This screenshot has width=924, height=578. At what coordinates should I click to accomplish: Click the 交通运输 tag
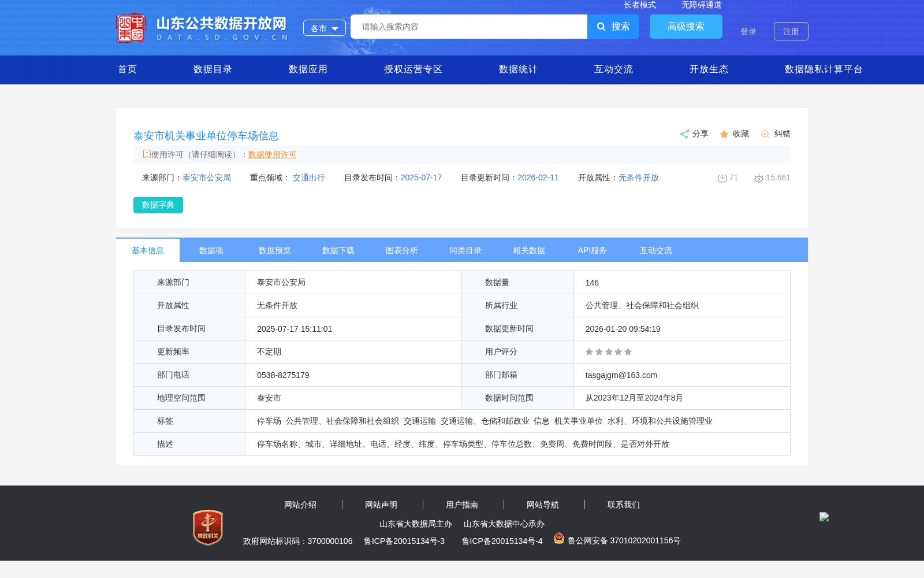pos(420,421)
